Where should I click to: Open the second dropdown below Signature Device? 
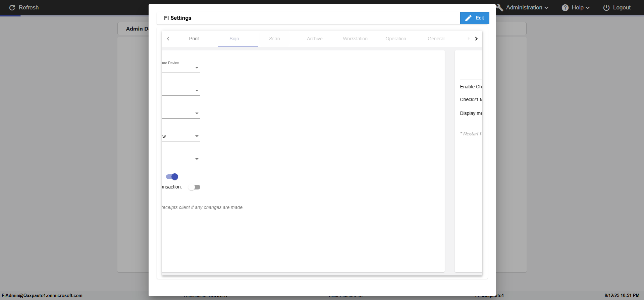[181, 90]
